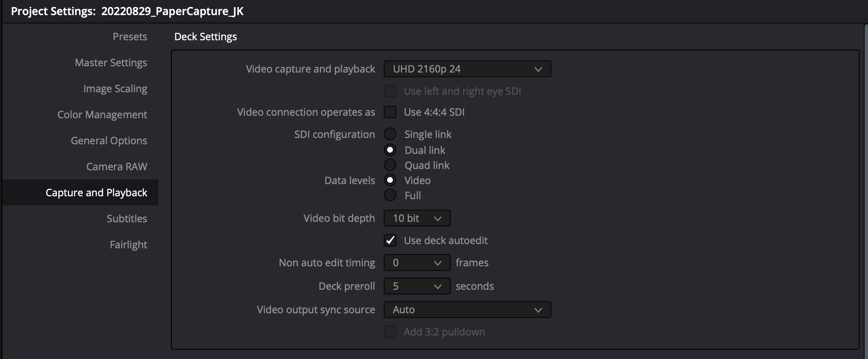Expand Video output sync source dropdown
This screenshot has height=359, width=868.
(x=467, y=310)
